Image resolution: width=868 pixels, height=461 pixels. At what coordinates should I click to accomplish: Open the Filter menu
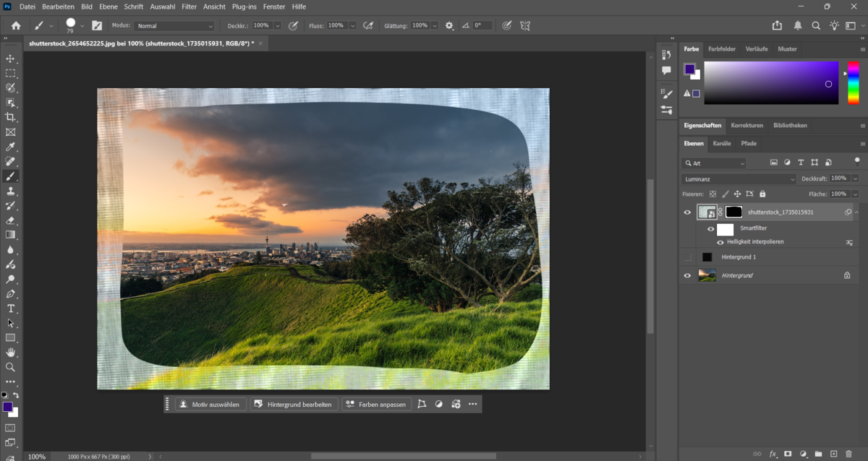point(189,7)
